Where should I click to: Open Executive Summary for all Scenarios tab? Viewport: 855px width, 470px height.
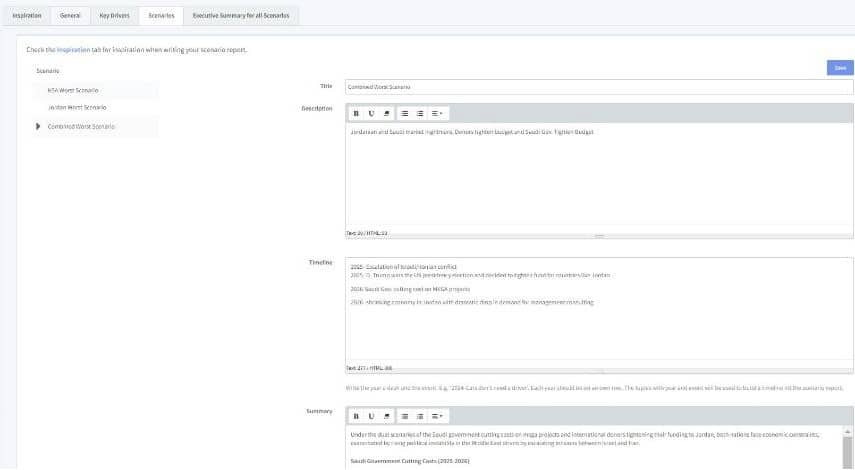click(240, 16)
